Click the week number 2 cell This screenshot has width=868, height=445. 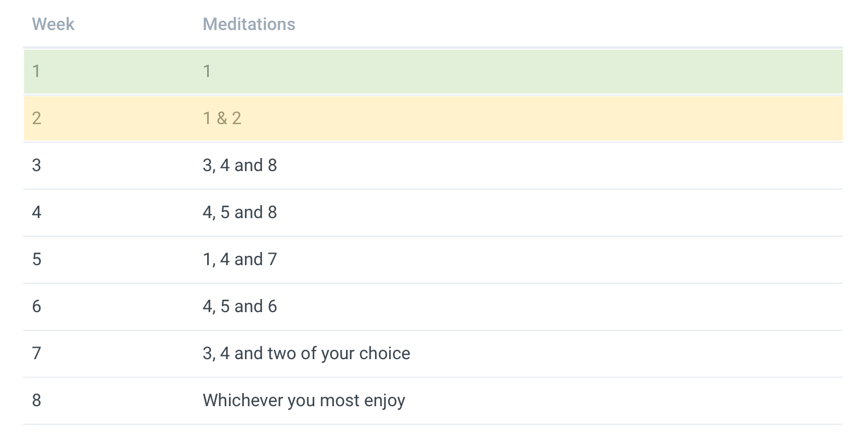click(37, 118)
